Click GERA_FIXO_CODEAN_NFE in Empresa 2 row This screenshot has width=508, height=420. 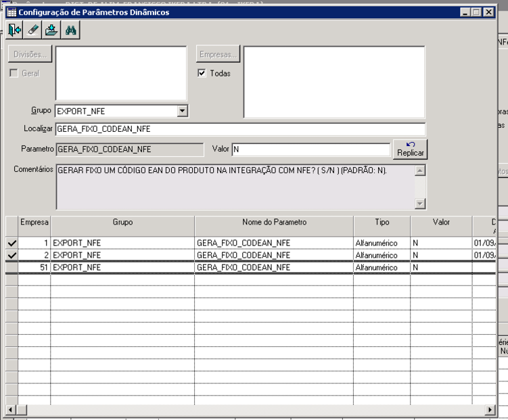click(274, 255)
